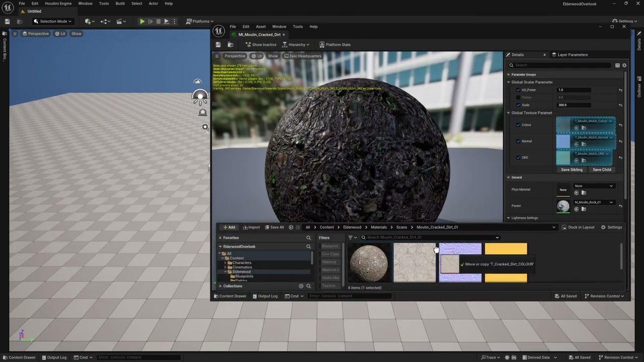This screenshot has width=644, height=362.
Task: Open the Platforms dropdown
Action: (x=199, y=21)
